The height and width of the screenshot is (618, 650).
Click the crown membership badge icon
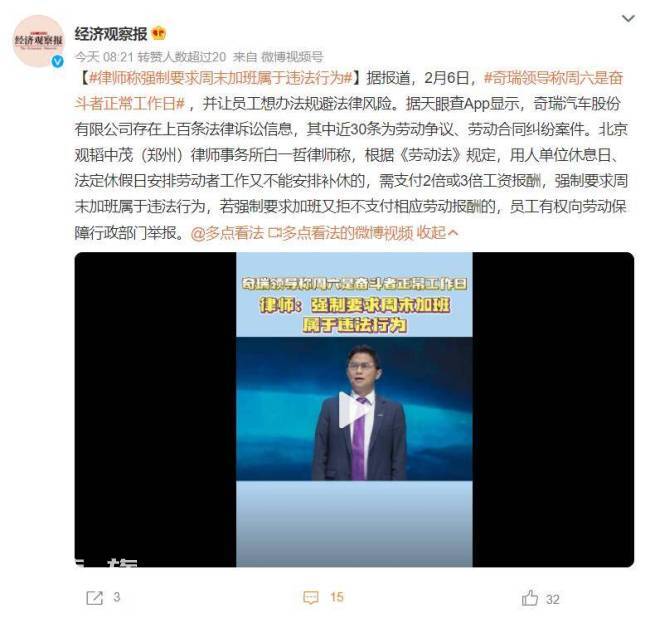tap(159, 33)
